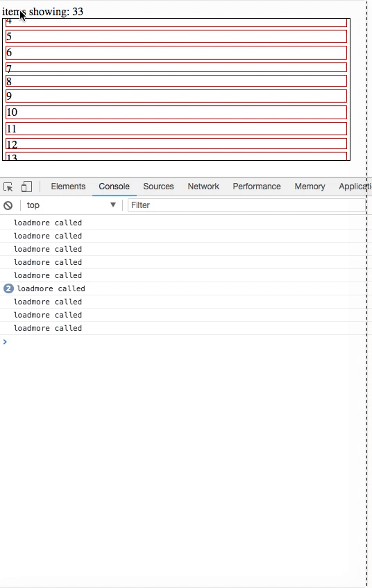Expand the context selector arrow

point(113,205)
